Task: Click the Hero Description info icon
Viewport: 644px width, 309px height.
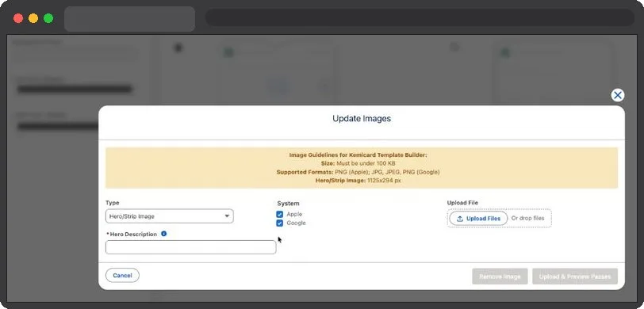Action: point(163,234)
